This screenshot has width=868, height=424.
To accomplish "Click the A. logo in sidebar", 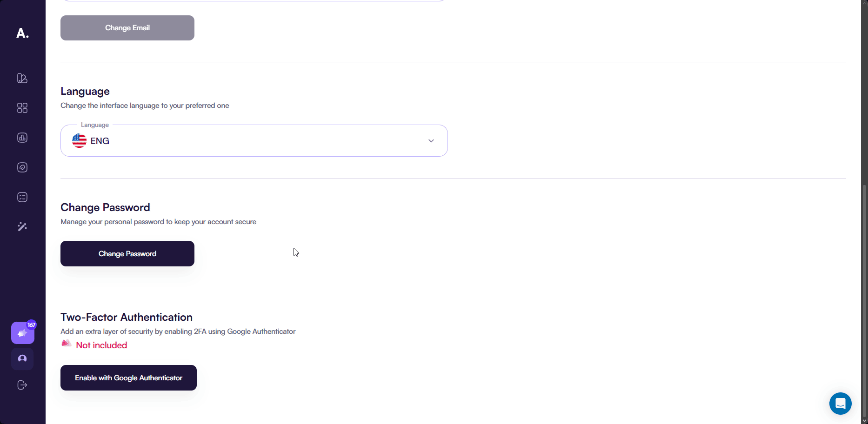I will pos(22,33).
